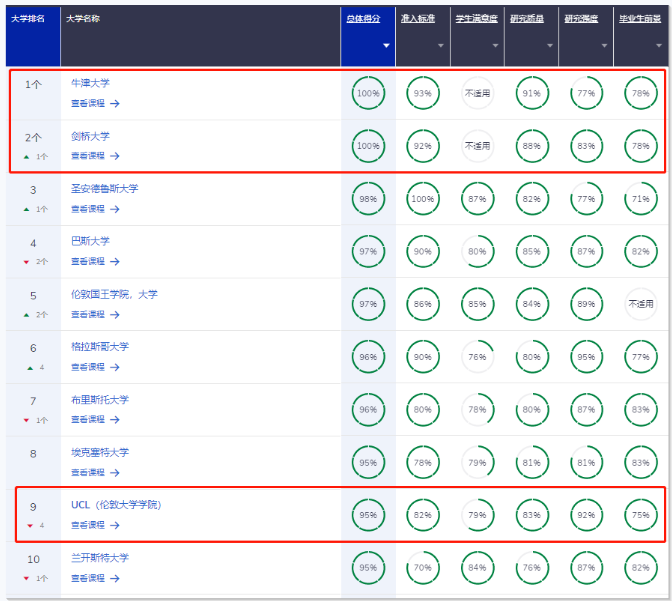The width and height of the screenshot is (672, 601).
Task: Sort by 研究质量 column header
Action: (527, 18)
